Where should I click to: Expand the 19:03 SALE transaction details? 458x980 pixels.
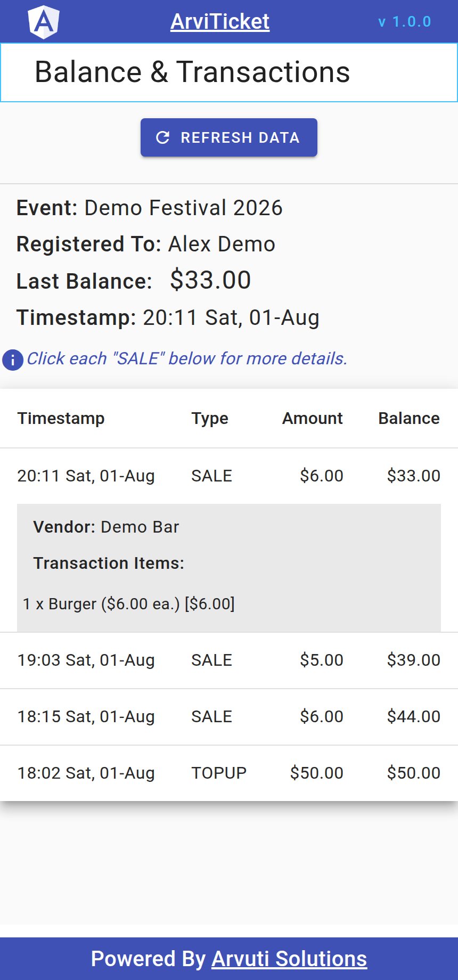[229, 660]
